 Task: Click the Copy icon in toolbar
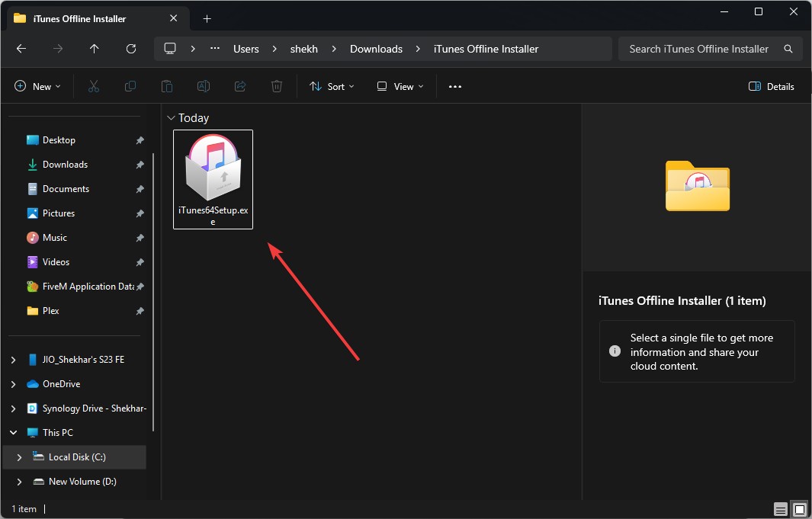130,86
